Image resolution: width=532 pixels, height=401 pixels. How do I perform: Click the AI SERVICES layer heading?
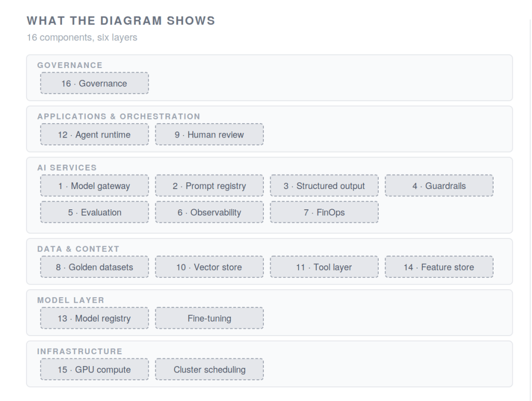pyautogui.click(x=67, y=168)
